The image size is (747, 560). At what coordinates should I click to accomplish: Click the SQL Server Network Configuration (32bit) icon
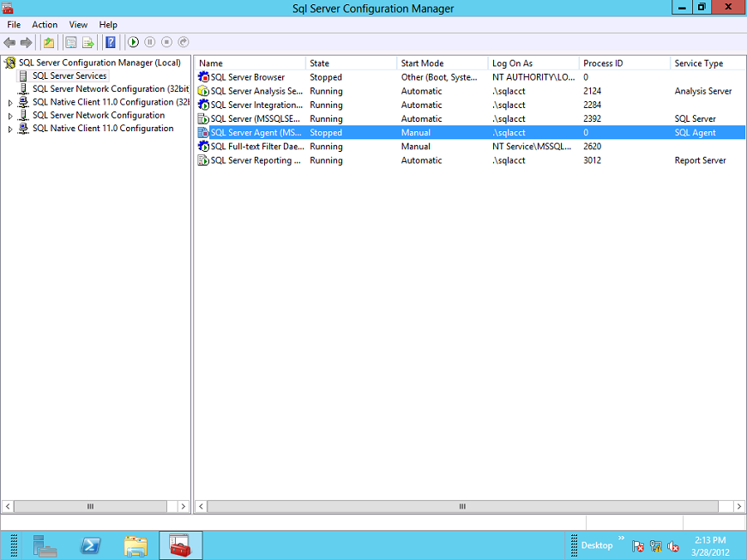(x=23, y=88)
